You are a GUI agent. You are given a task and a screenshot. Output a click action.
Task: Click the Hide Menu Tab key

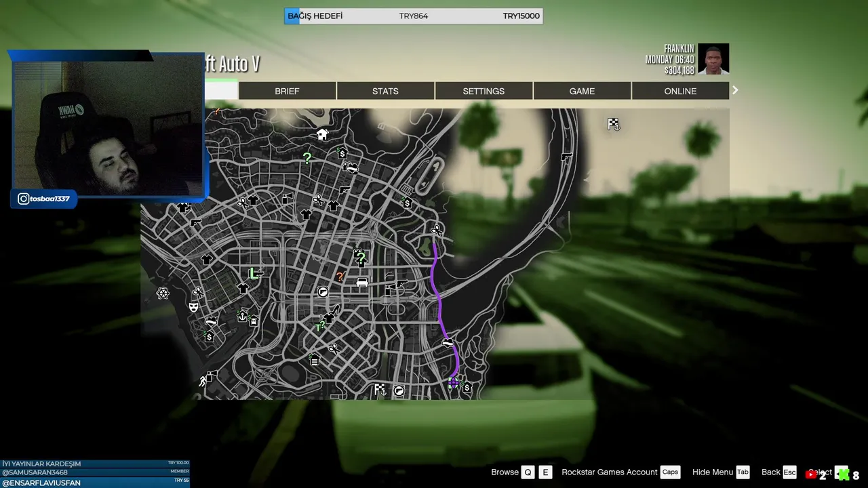point(743,472)
